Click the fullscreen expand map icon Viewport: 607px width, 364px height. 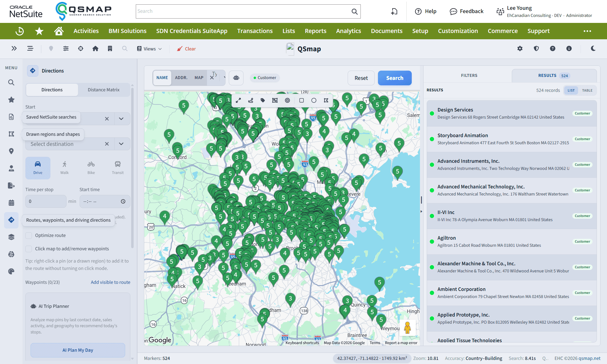(x=238, y=101)
